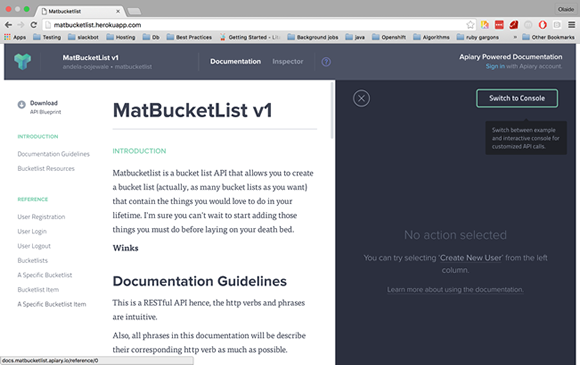Screen dimensions: 580x365
Task: Open A Specific Bucketlist reference
Action: [45, 275]
